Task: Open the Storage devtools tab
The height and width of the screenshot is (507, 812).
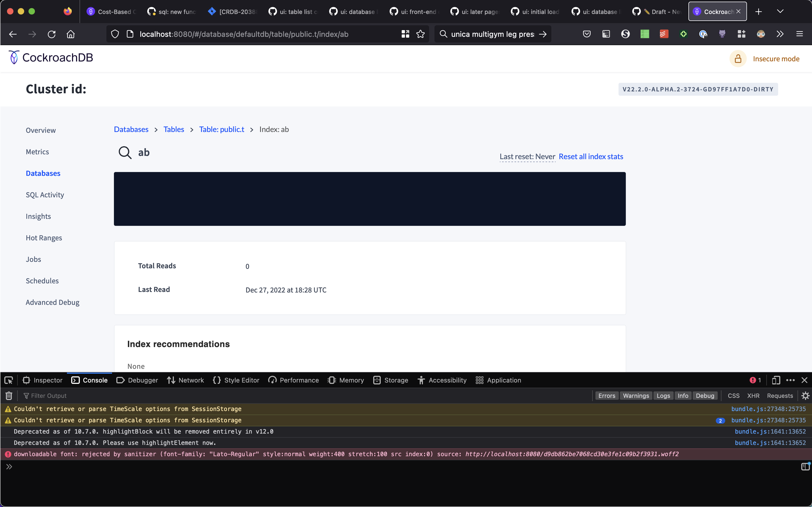Action: pos(391,380)
